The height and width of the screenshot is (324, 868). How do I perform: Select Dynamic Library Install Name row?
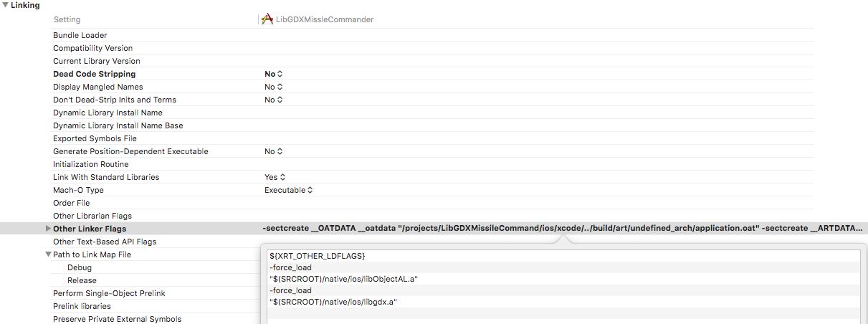(x=108, y=113)
